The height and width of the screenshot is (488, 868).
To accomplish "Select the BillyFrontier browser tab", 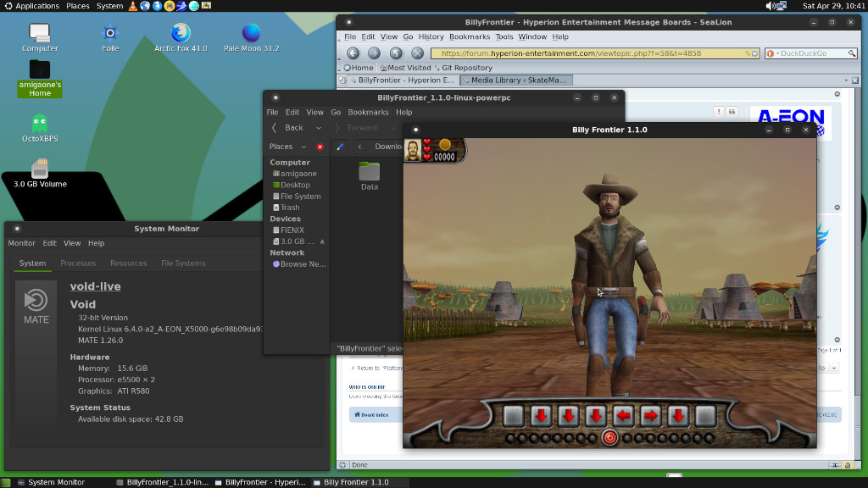I will point(403,80).
